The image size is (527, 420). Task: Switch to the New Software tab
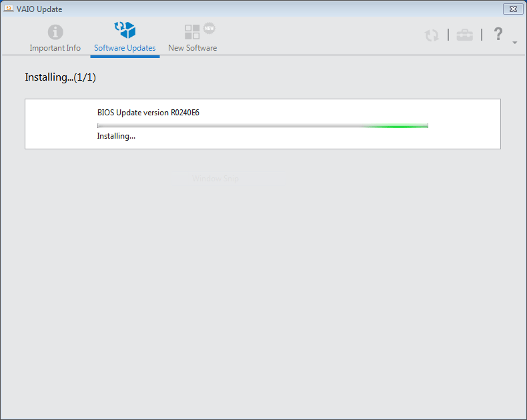pos(193,38)
